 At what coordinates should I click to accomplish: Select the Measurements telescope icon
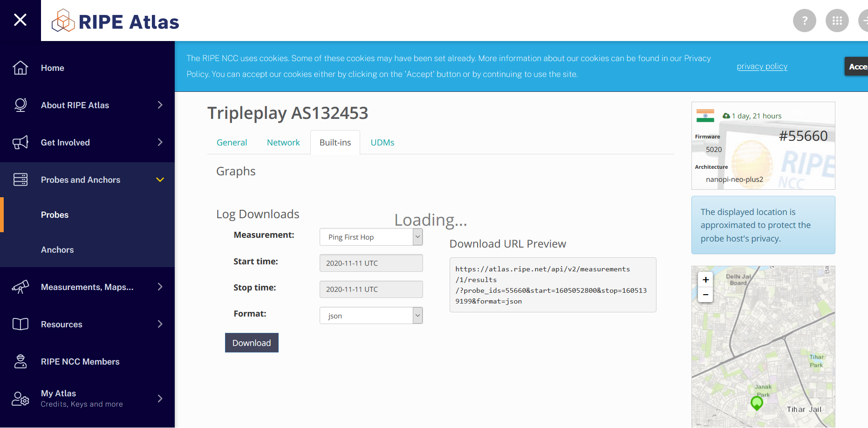(x=21, y=287)
